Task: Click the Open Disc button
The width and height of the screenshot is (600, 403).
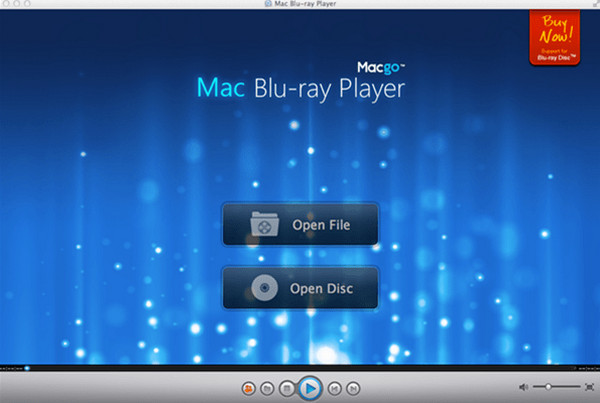Action: [x=300, y=288]
